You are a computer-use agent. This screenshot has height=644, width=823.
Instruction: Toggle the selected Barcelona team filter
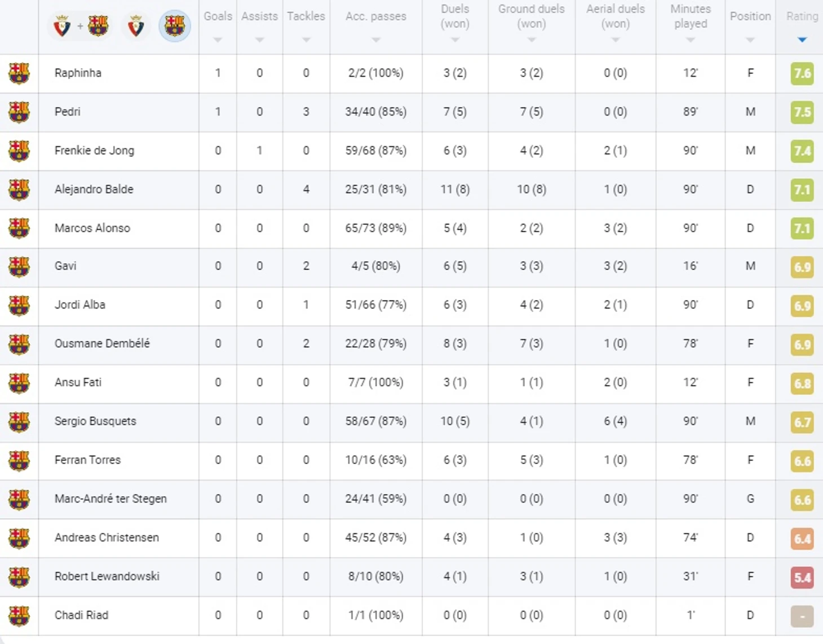click(175, 26)
